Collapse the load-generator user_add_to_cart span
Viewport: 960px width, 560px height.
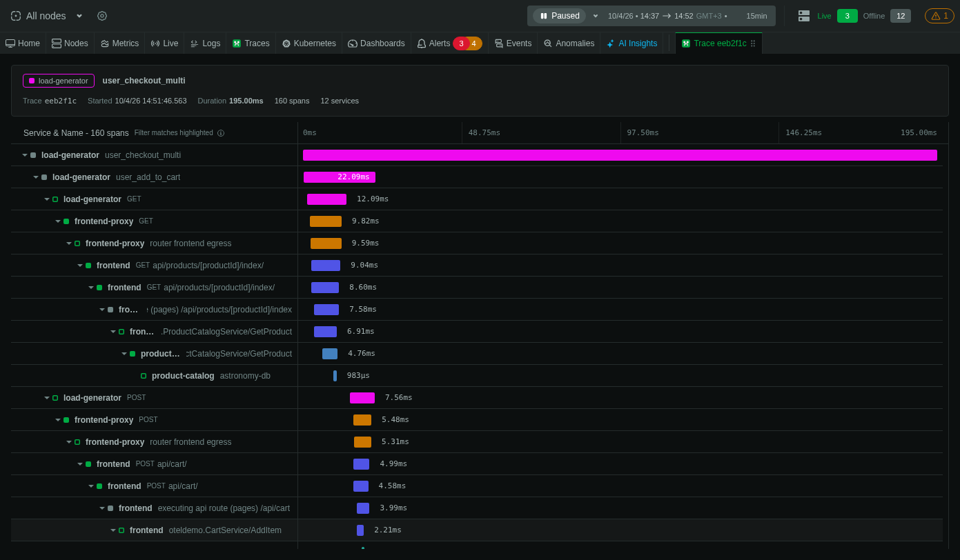tap(36, 177)
